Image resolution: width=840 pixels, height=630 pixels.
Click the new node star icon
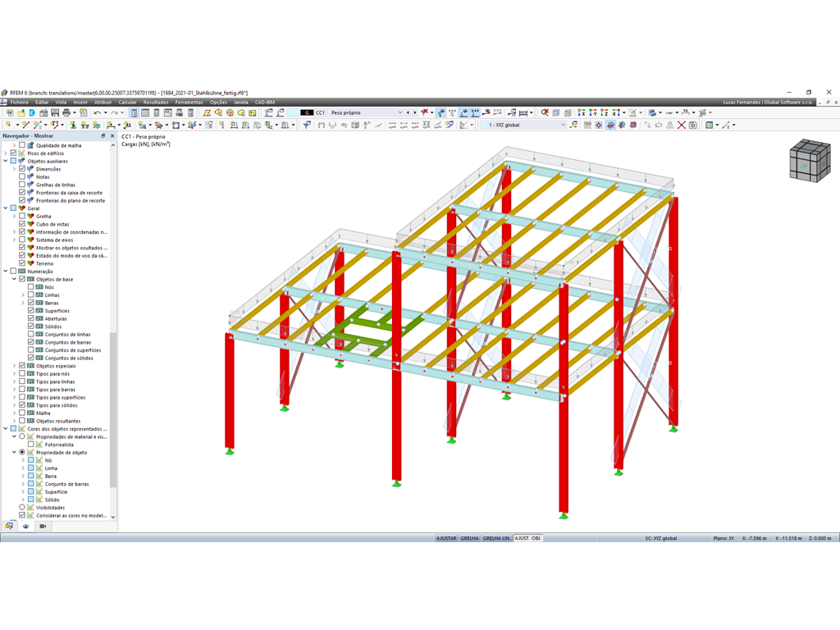tap(8, 125)
